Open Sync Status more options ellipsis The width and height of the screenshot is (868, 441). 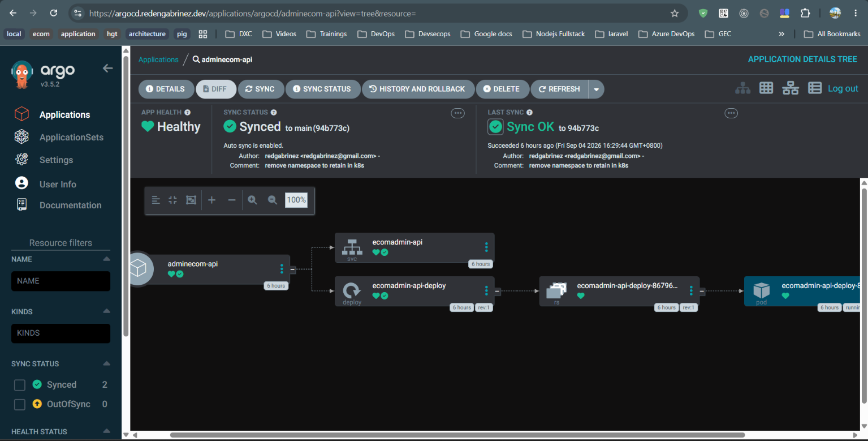click(457, 113)
